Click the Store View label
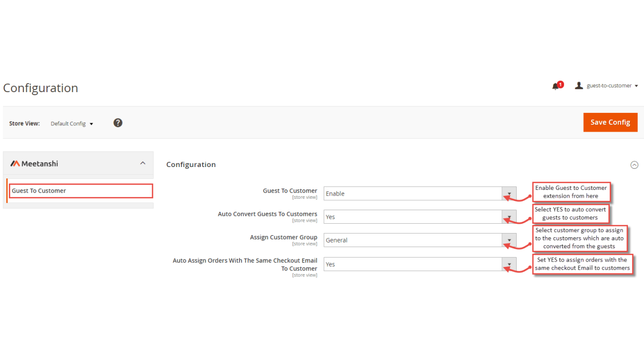This screenshot has width=644, height=359. pos(24,124)
